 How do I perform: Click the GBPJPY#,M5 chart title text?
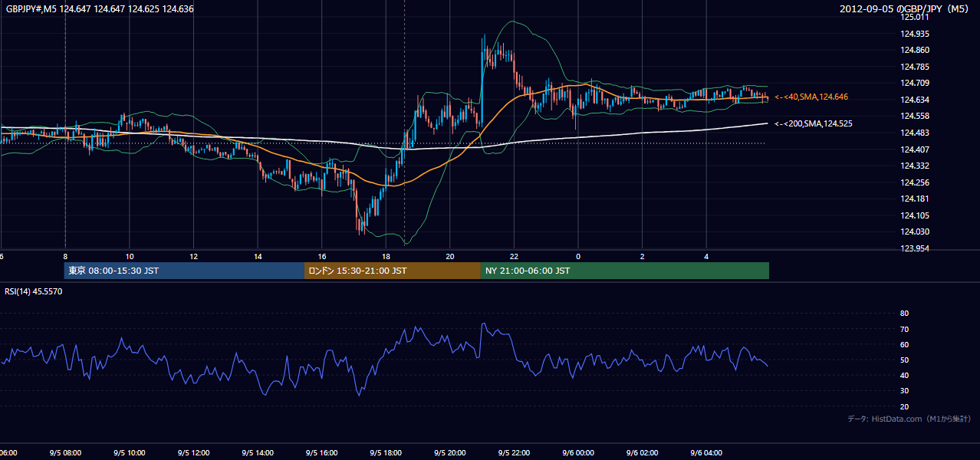point(99,9)
